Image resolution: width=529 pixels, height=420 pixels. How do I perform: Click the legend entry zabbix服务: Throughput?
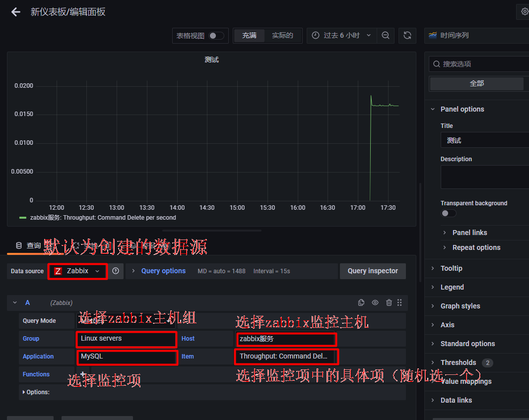(103, 218)
